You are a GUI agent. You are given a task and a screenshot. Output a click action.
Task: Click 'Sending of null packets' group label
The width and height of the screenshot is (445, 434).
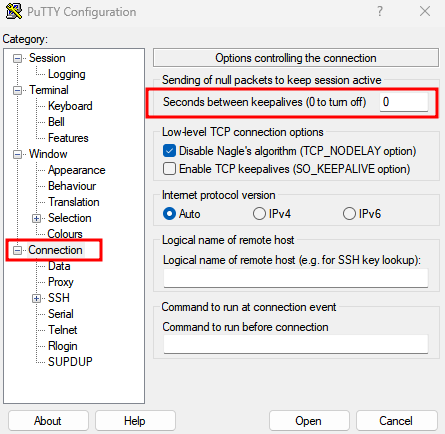coord(272,80)
